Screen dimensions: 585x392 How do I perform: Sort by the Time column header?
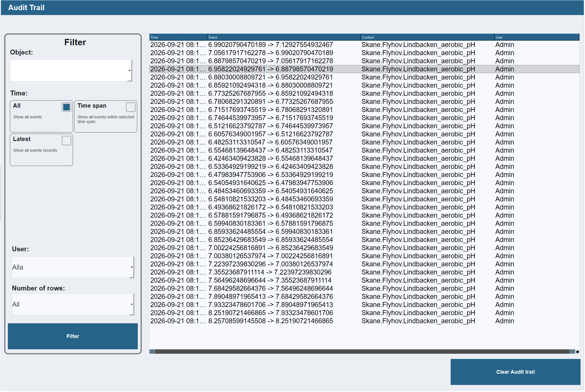point(178,37)
